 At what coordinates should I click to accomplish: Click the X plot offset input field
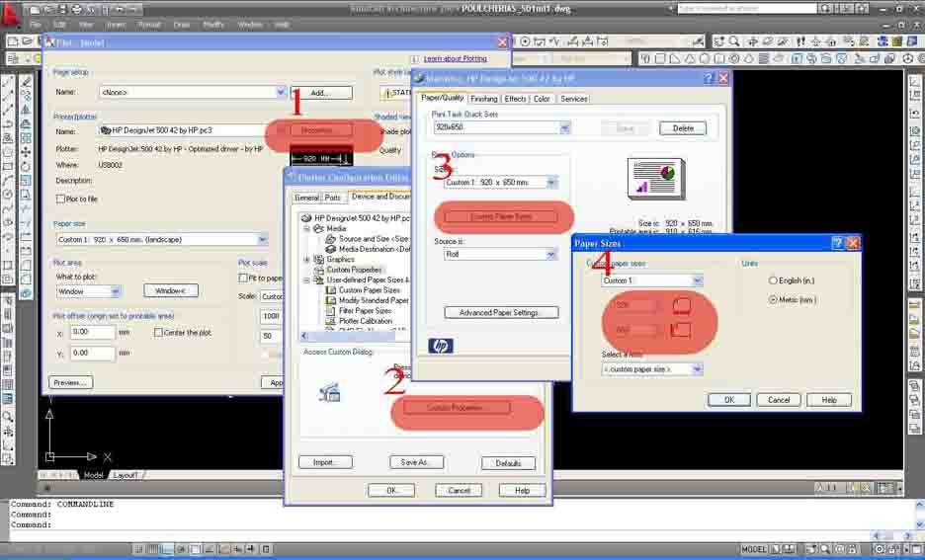[93, 333]
